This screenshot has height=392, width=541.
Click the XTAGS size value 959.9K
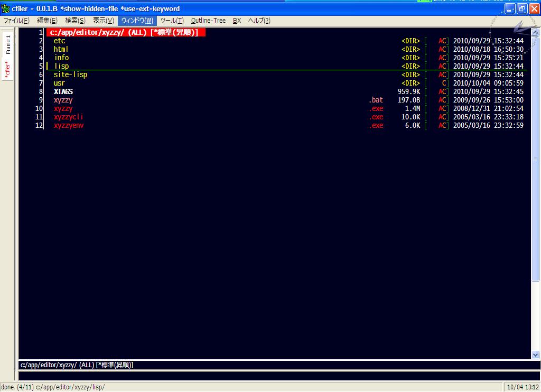pos(409,91)
